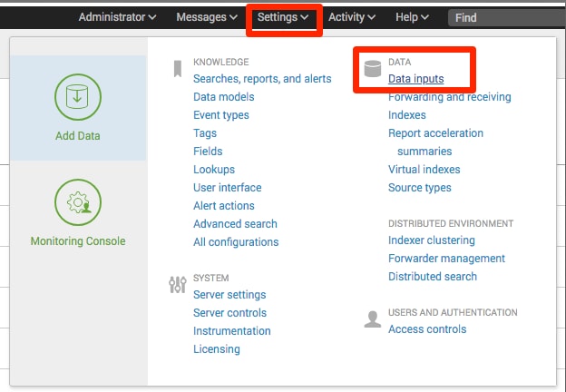Open Server settings
This screenshot has height=392, width=566.
point(229,295)
